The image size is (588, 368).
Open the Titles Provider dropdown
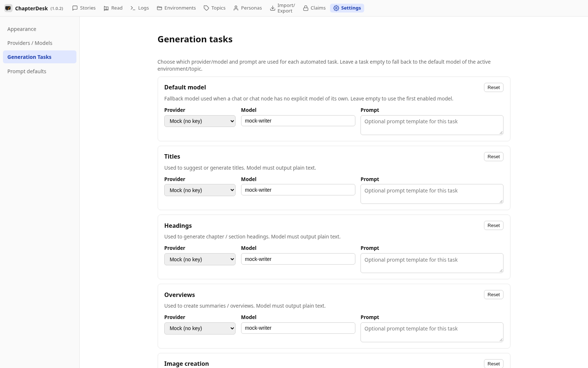click(200, 190)
